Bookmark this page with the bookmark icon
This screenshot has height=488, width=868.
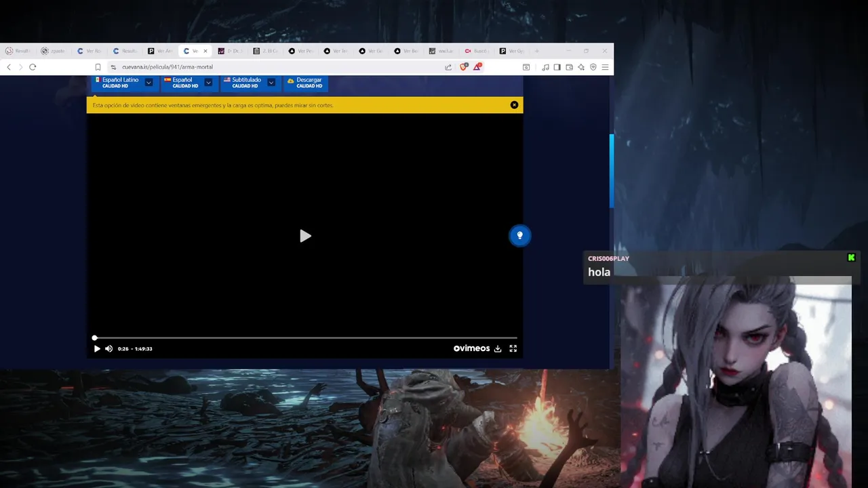pos(98,67)
